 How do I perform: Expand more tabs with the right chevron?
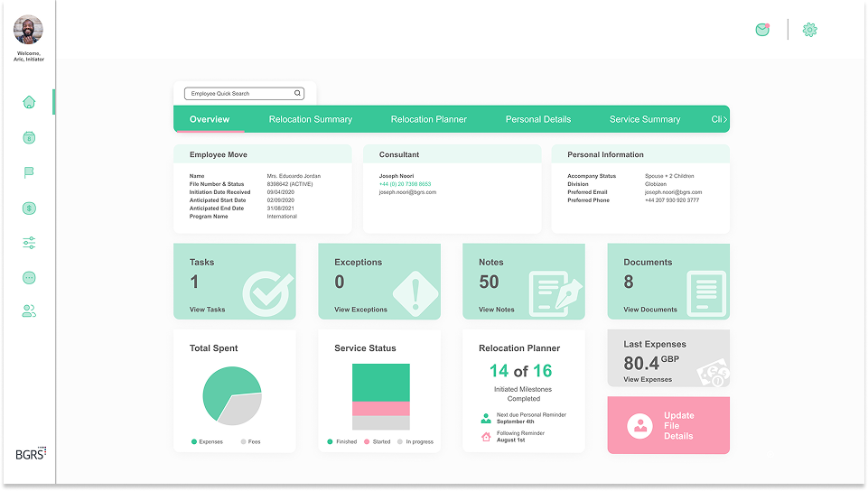click(724, 119)
